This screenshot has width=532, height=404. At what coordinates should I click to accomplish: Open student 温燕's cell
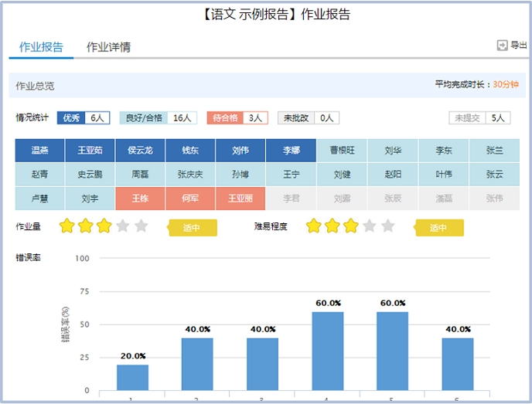coord(39,151)
